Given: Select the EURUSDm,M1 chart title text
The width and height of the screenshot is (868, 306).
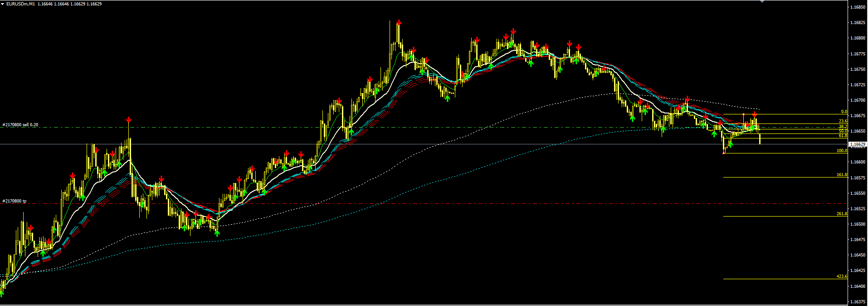Looking at the screenshot, I should [x=21, y=4].
